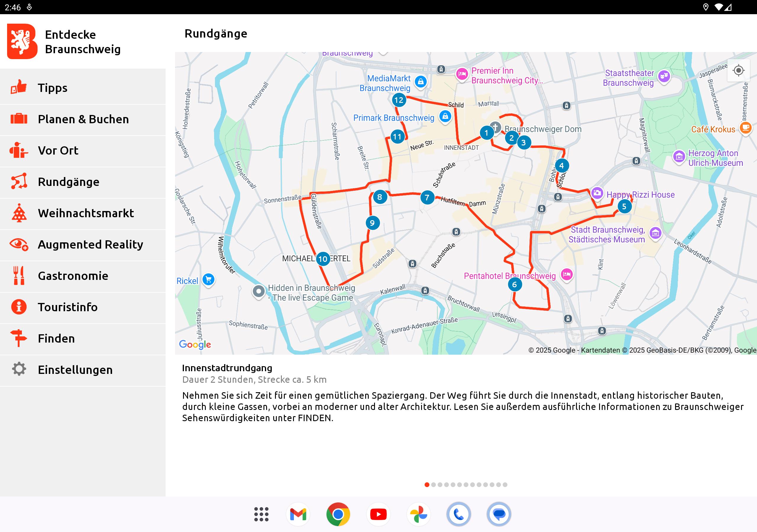This screenshot has height=532, width=757.
Task: Open the Einstellungen menu entry
Action: pyautogui.click(x=83, y=369)
